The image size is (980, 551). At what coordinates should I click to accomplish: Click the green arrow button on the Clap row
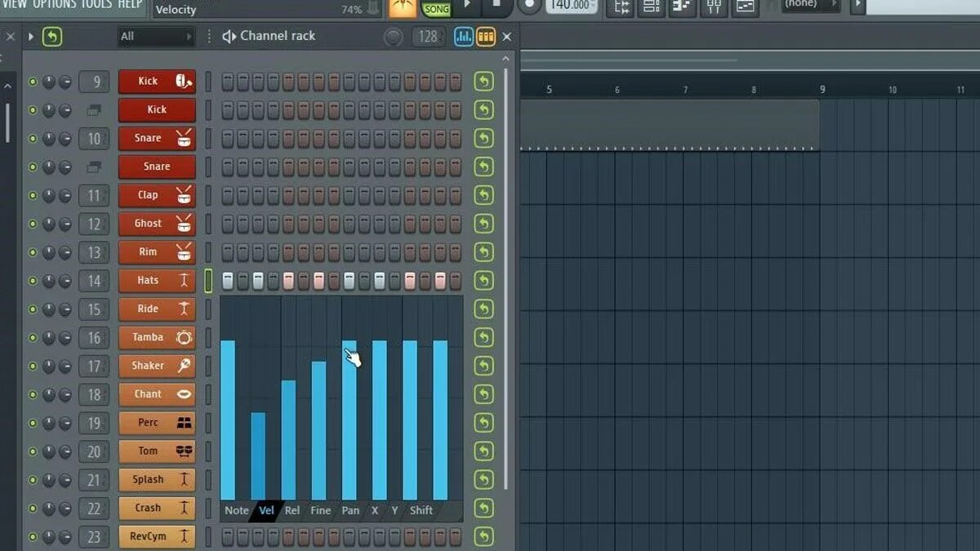click(x=483, y=195)
